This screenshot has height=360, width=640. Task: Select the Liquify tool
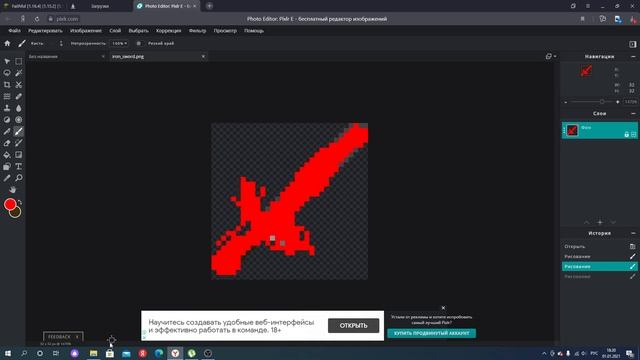7,97
